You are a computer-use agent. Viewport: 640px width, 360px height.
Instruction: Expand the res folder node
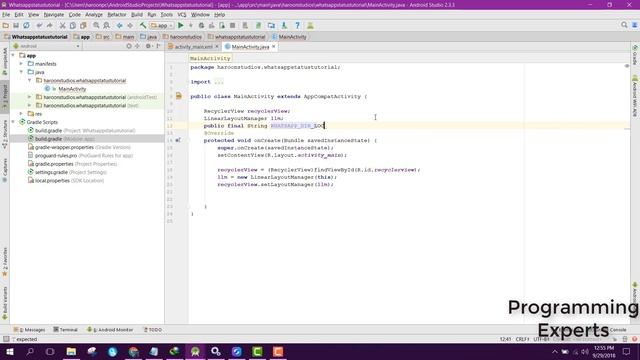tap(21, 113)
